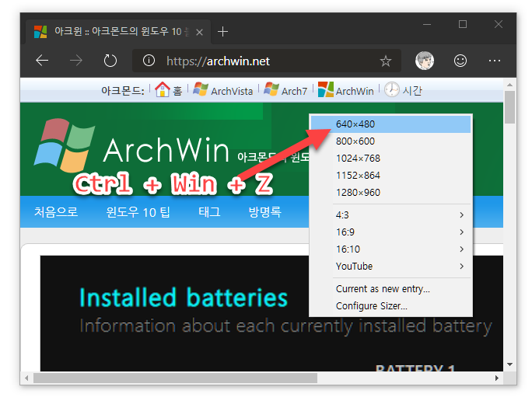Click the scroll down arrow

coord(509,364)
